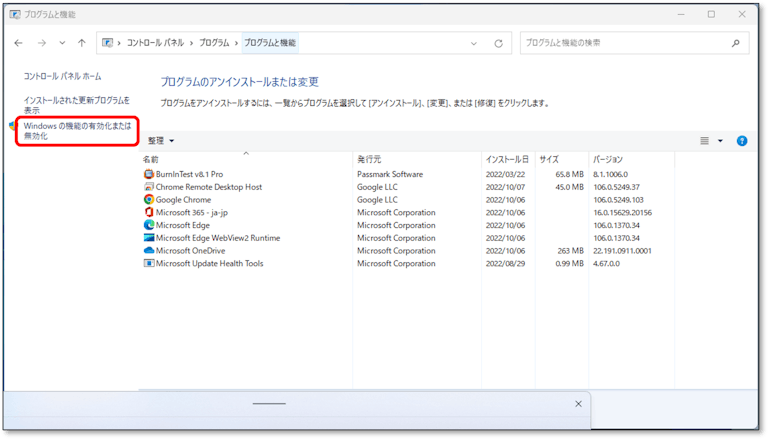The image size is (768, 439).
Task: Close the bottom overlay panel
Action: pyautogui.click(x=578, y=404)
